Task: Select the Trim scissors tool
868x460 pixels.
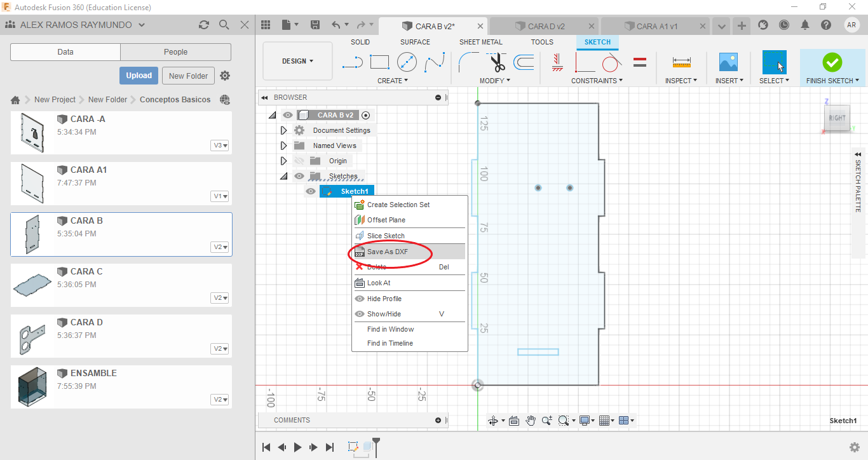Action: 497,62
